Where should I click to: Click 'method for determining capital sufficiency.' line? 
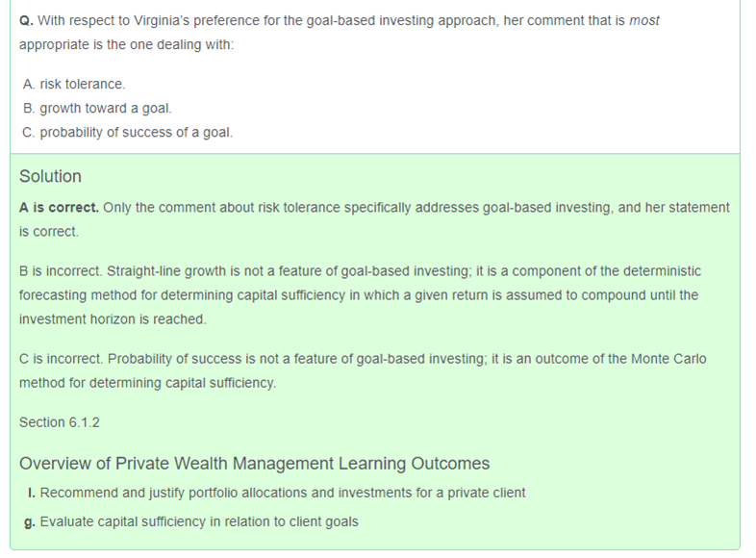[x=147, y=383]
